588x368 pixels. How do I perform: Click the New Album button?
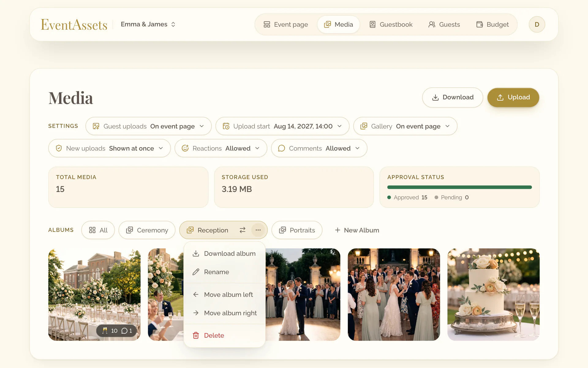pyautogui.click(x=357, y=230)
